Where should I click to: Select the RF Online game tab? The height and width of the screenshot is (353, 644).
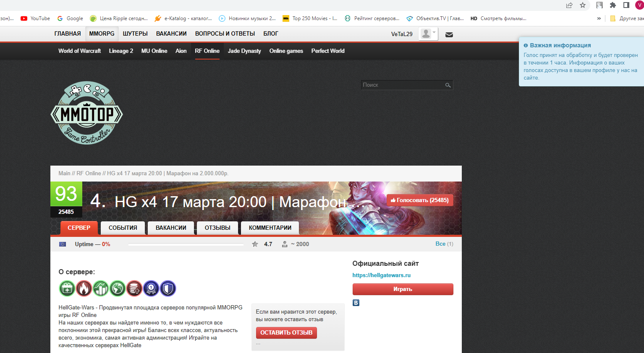pyautogui.click(x=207, y=51)
